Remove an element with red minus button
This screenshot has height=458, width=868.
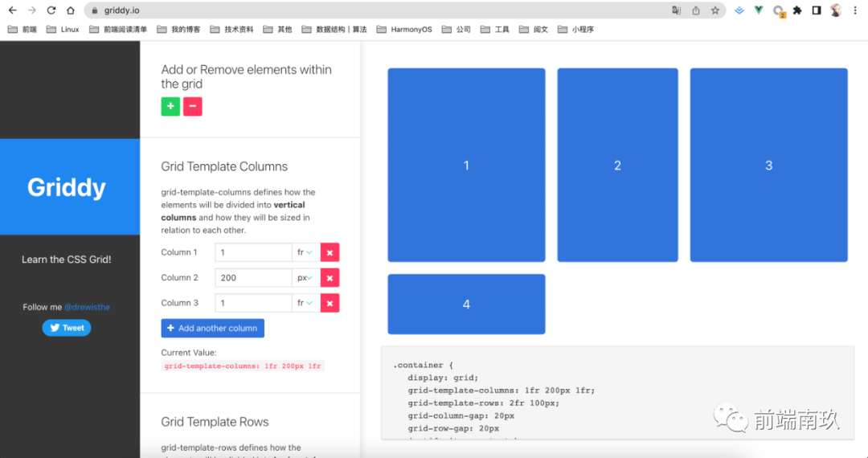click(x=193, y=106)
